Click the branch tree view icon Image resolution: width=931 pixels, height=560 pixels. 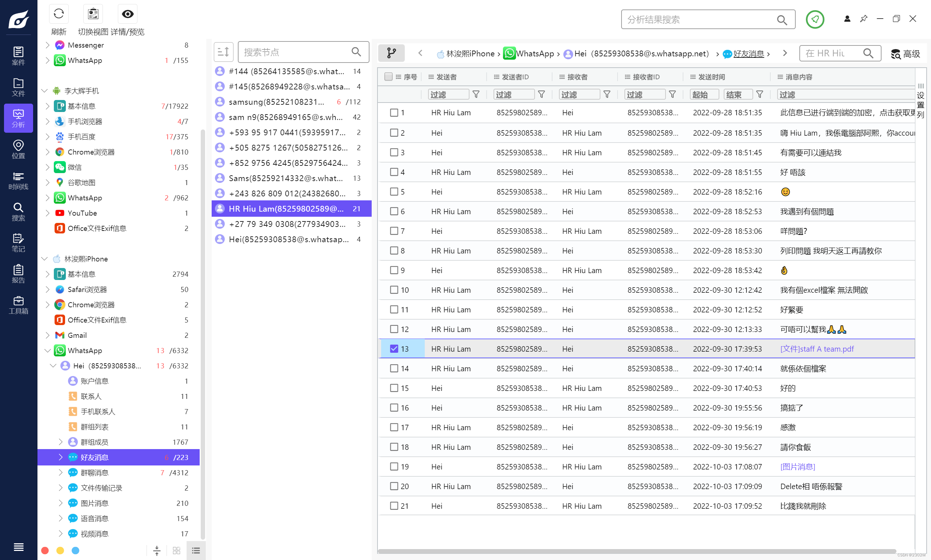click(391, 53)
